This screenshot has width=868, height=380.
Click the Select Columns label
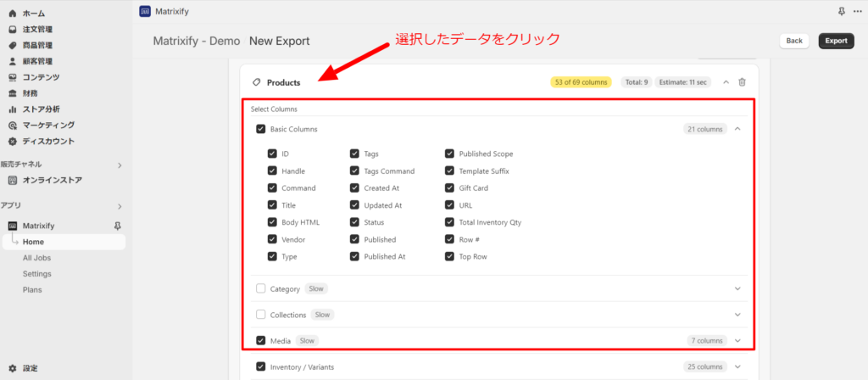coord(274,109)
